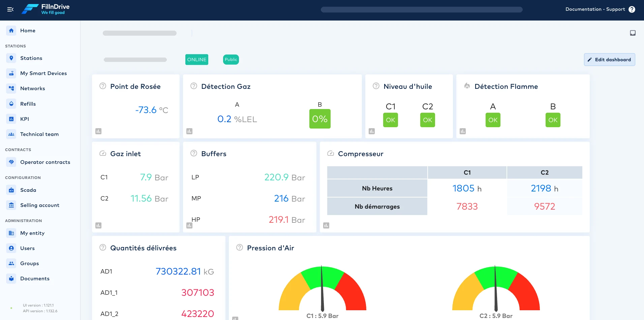Open chart icon in Niveau d'huile card
This screenshot has width=644, height=320.
(372, 131)
